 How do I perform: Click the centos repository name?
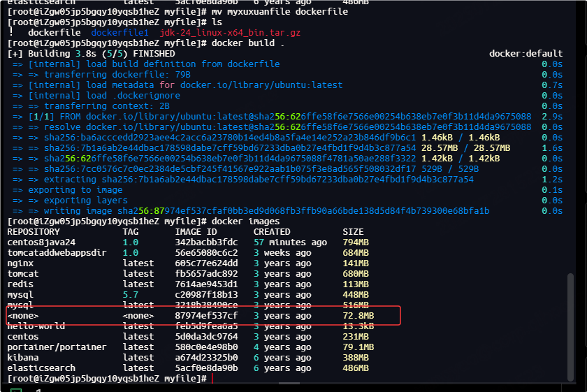[x=23, y=337]
